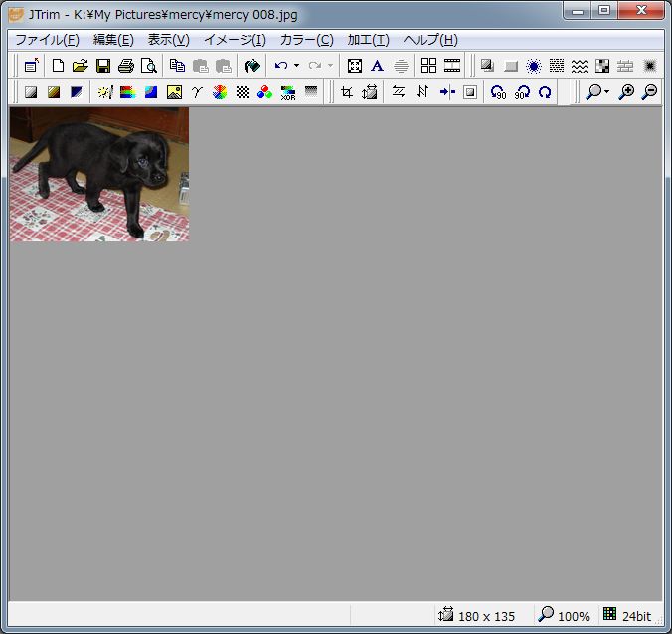Apply the drop shadow effect icon
The image size is (672, 634).
coord(487,66)
